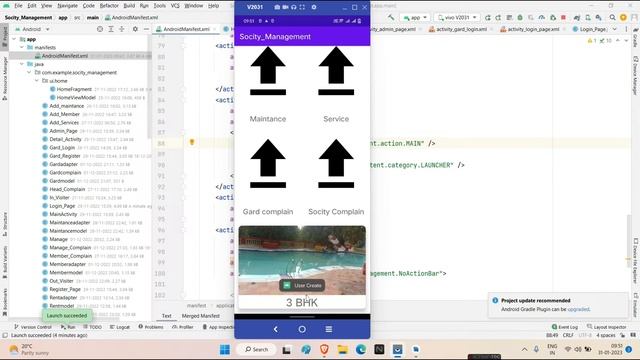This screenshot has width=640, height=360.
Task: Open the Event Log tool window
Action: [x=565, y=327]
